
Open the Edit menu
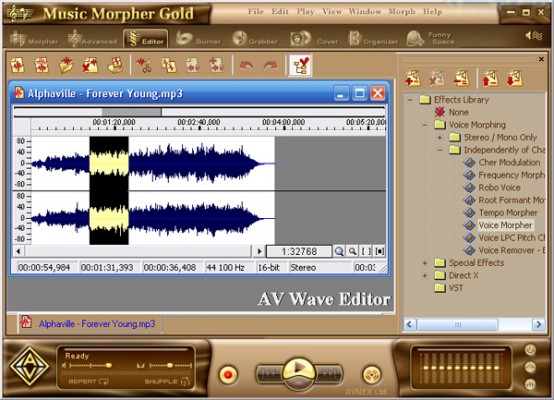280,12
